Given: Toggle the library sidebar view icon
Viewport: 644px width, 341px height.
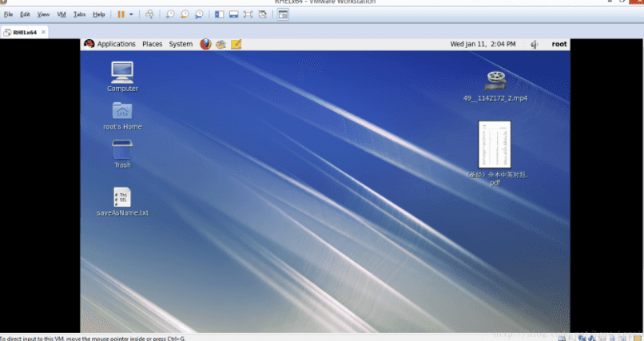Looking at the screenshot, I should coord(219,14).
